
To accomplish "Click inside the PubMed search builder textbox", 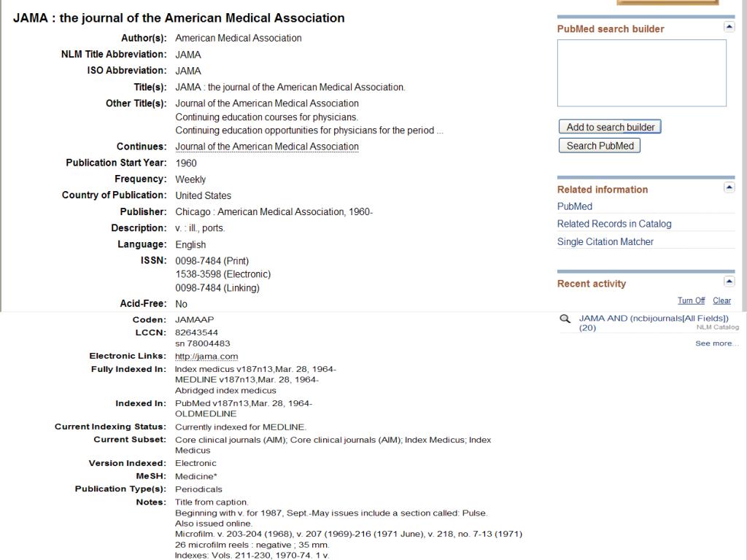I will tap(642, 73).
